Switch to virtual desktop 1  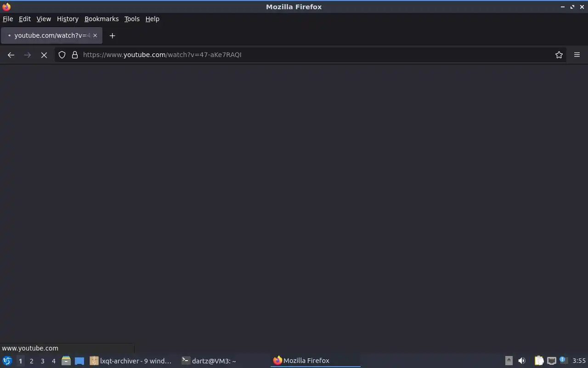(x=20, y=361)
